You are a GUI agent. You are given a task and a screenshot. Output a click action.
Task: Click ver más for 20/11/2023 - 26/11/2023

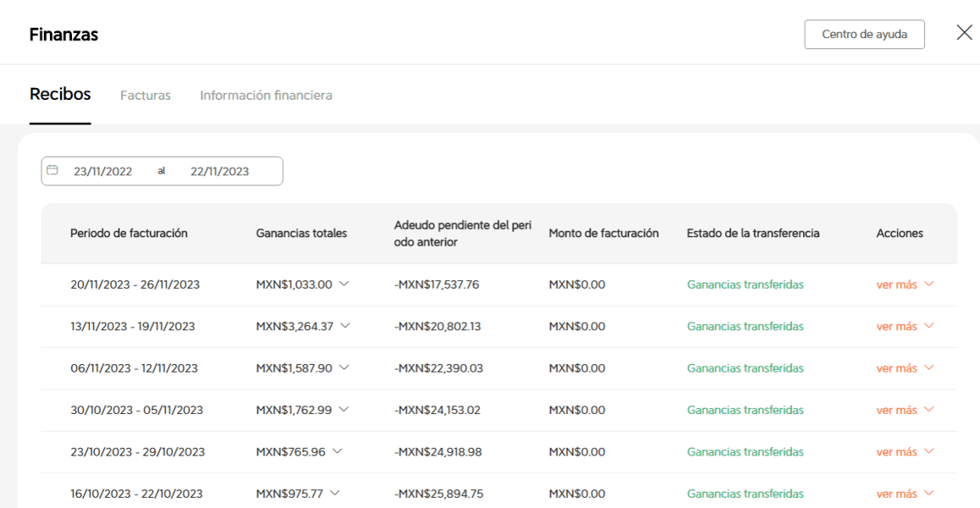[x=904, y=284]
